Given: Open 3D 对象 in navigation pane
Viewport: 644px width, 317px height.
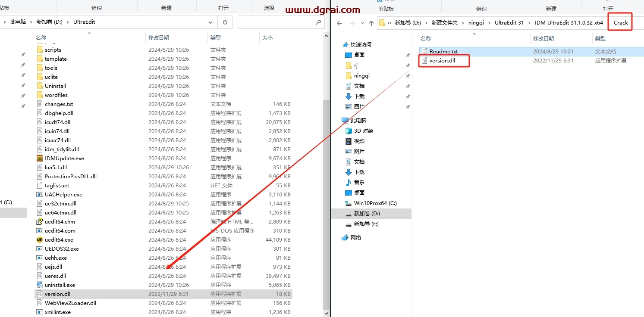Looking at the screenshot, I should click(x=363, y=131).
